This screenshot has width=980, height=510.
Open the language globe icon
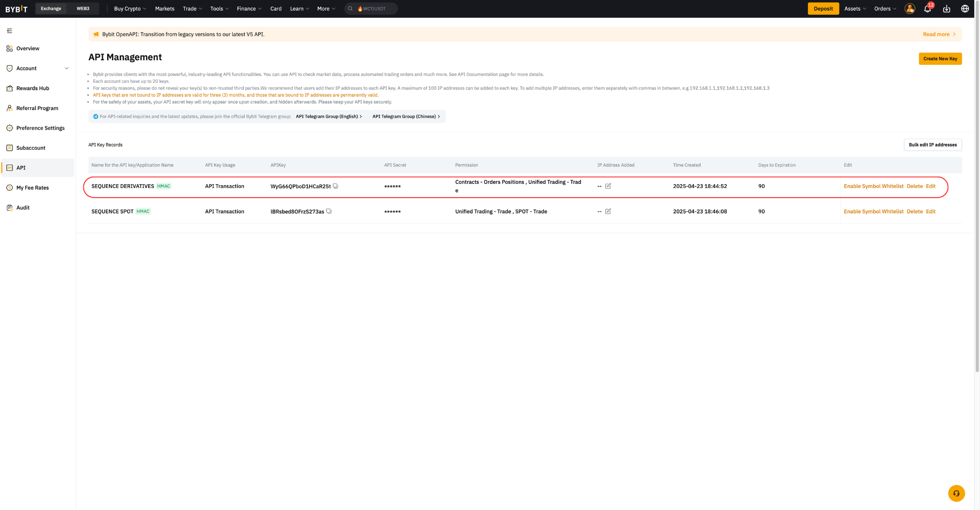965,9
